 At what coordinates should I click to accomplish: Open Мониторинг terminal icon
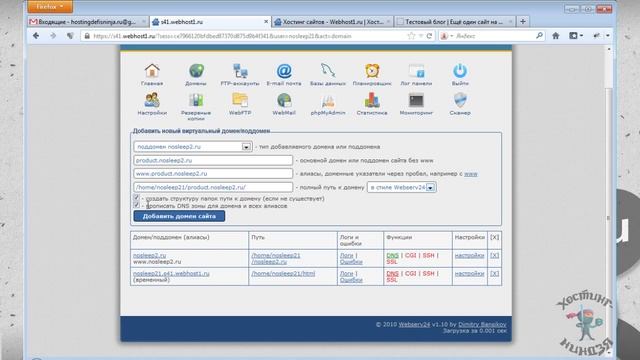pyautogui.click(x=416, y=100)
